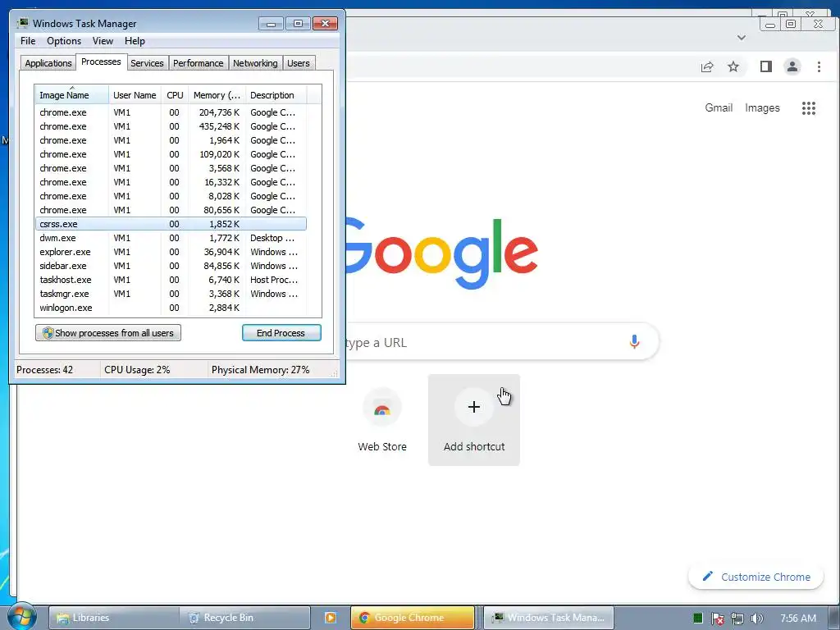This screenshot has height=630, width=840.
Task: Sort processes by Image Name column
Action: pos(71,95)
